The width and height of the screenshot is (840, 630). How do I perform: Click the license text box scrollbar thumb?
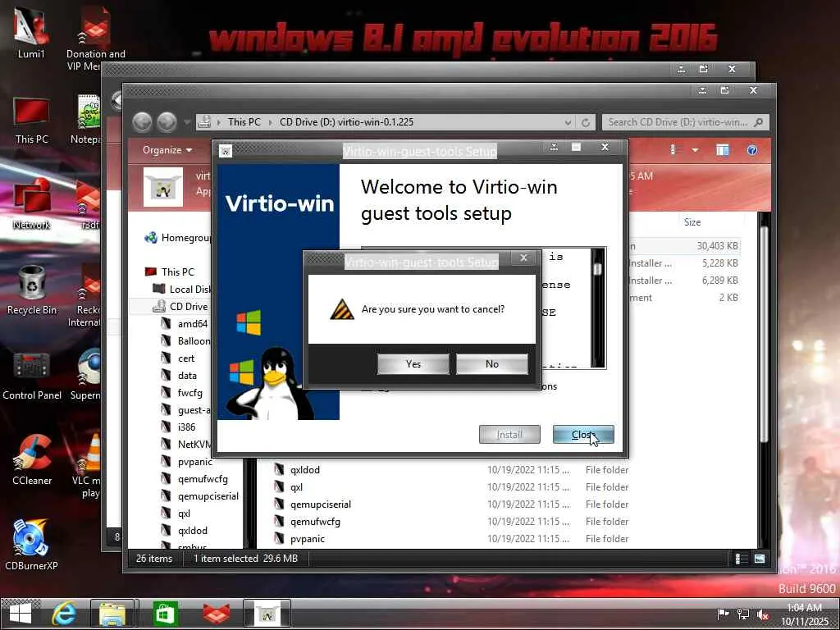597,268
